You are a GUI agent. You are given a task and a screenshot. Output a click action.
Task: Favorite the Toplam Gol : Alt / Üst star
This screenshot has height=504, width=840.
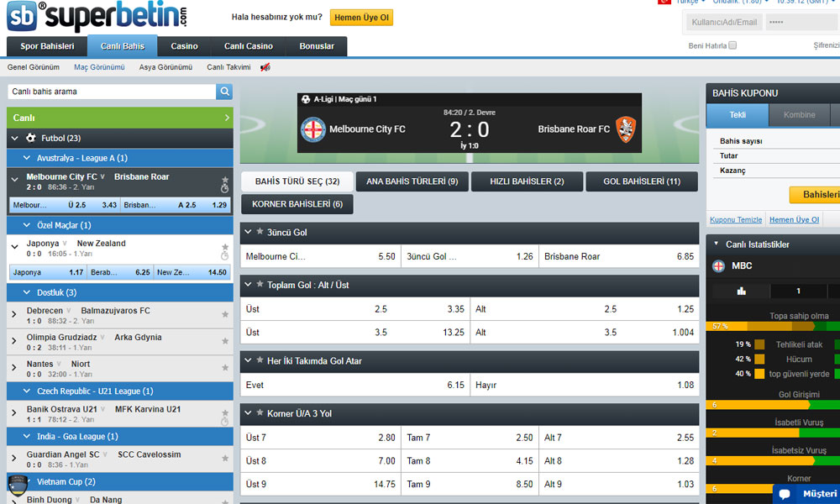[x=260, y=285]
